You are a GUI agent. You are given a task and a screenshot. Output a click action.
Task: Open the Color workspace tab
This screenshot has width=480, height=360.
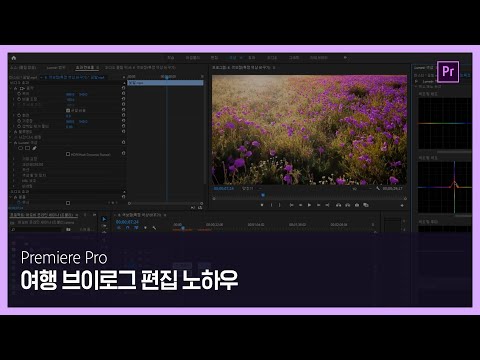[x=232, y=58]
